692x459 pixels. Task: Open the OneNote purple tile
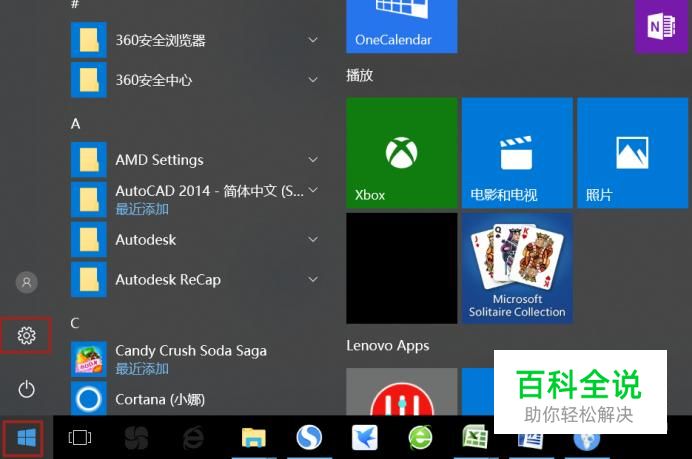[x=662, y=26]
